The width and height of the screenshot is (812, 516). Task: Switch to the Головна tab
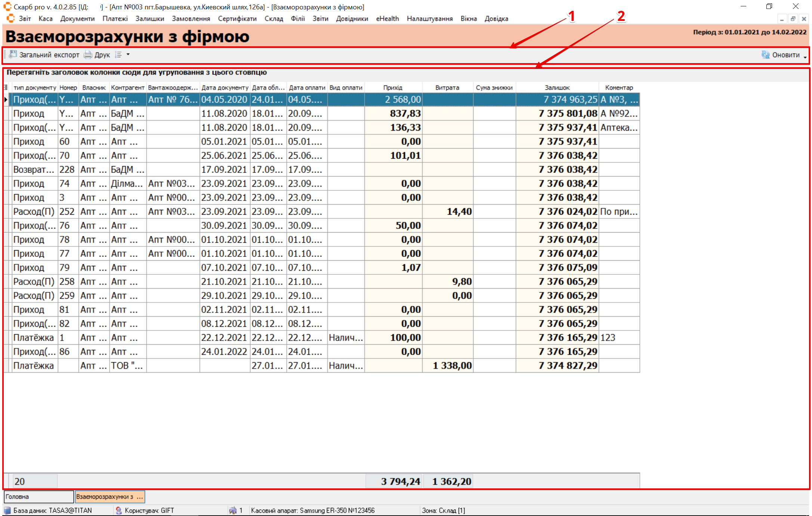point(38,497)
